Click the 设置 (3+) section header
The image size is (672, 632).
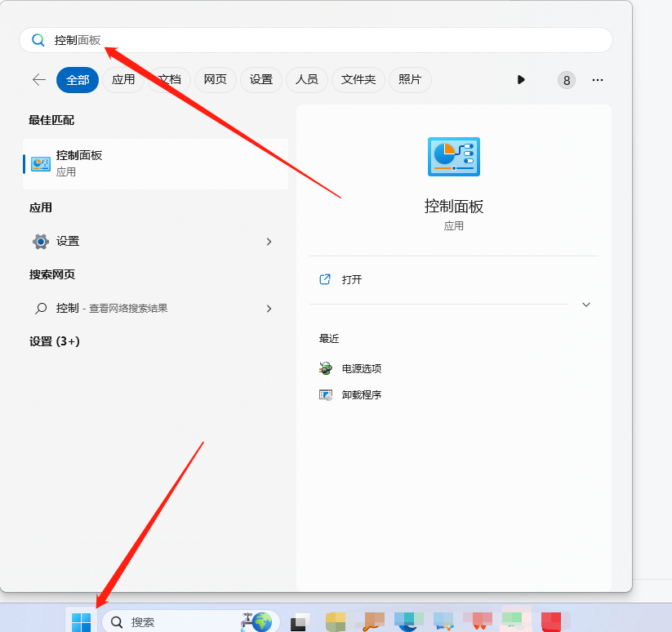coord(55,341)
